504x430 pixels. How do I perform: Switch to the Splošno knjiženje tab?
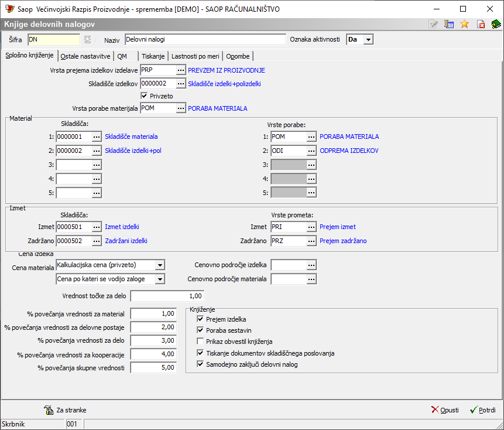(x=30, y=55)
